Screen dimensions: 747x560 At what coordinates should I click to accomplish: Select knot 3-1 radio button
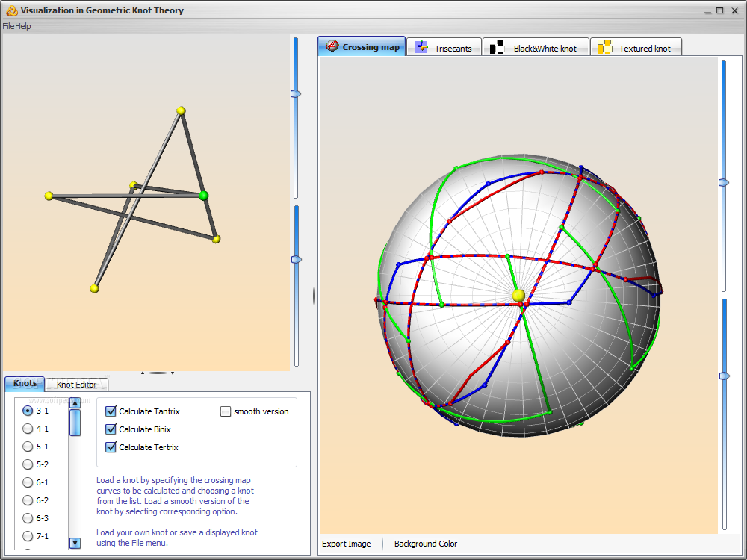coord(28,411)
